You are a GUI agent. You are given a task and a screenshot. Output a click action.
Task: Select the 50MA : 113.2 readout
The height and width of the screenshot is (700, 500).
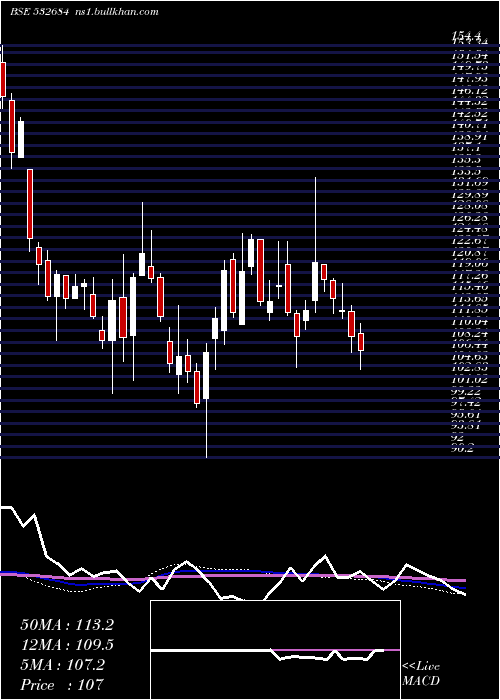[x=67, y=625]
